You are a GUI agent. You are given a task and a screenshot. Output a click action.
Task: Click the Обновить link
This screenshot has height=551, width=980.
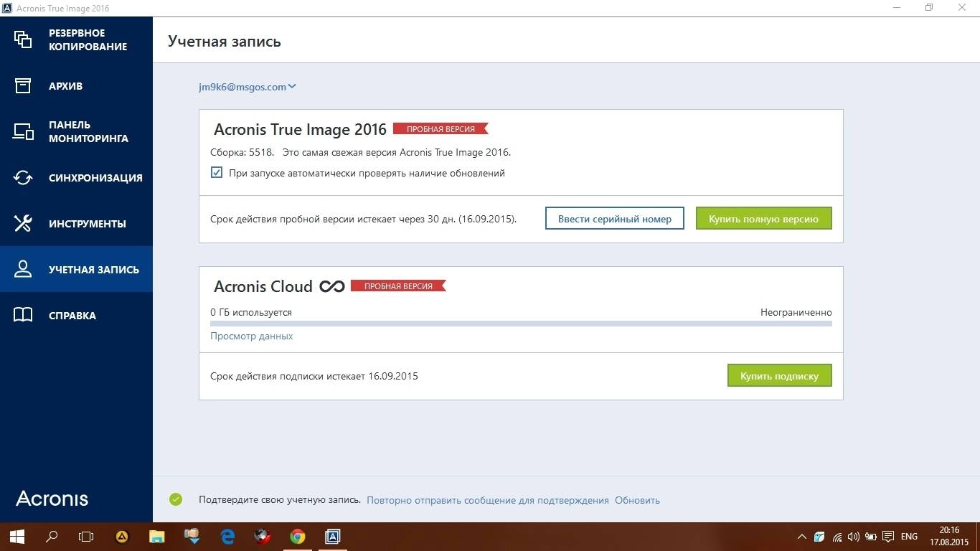637,500
